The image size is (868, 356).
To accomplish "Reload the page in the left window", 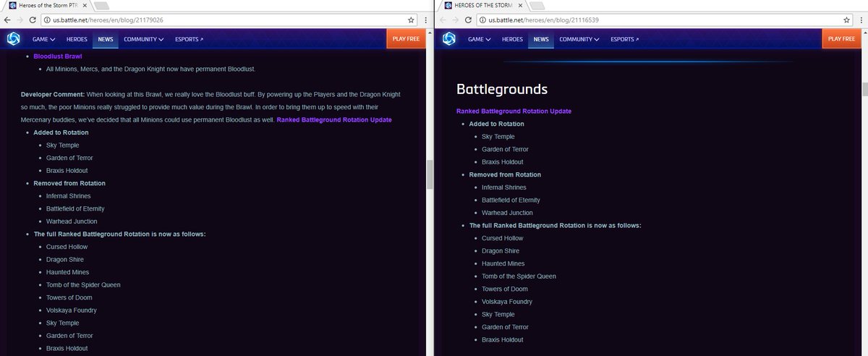I will pos(34,20).
